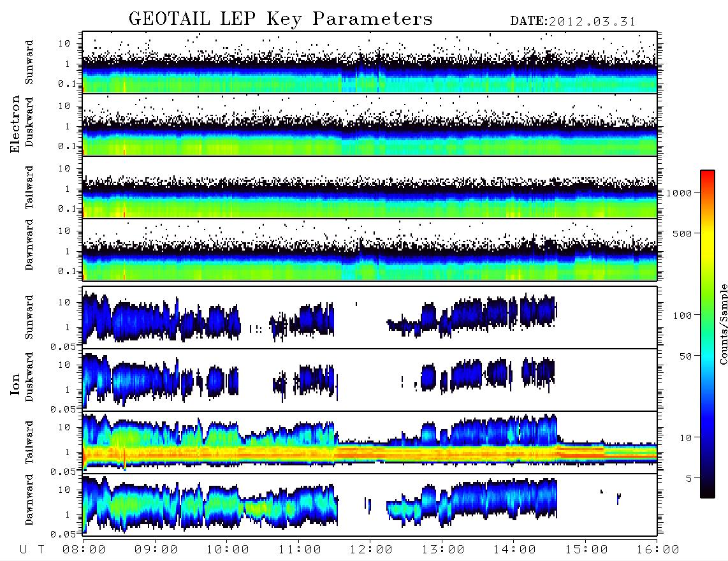This screenshot has width=728, height=561.
Task: Click the "1000" color bar tick label
Action: tap(680, 193)
